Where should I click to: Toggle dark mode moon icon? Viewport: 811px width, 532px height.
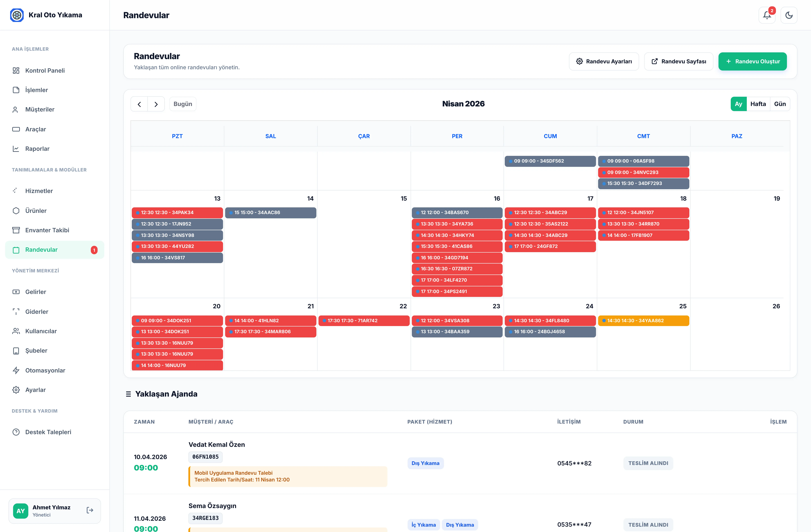(x=789, y=15)
